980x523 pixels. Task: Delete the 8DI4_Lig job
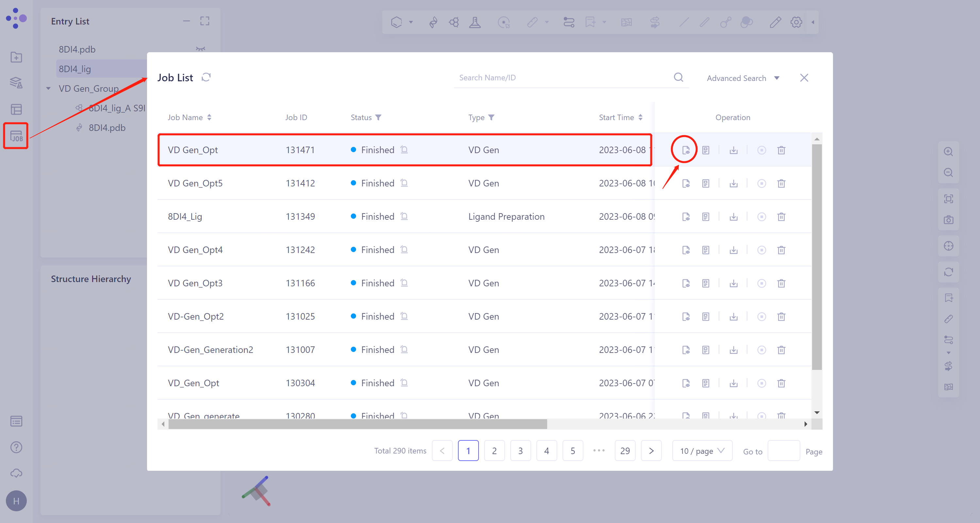coord(781,217)
